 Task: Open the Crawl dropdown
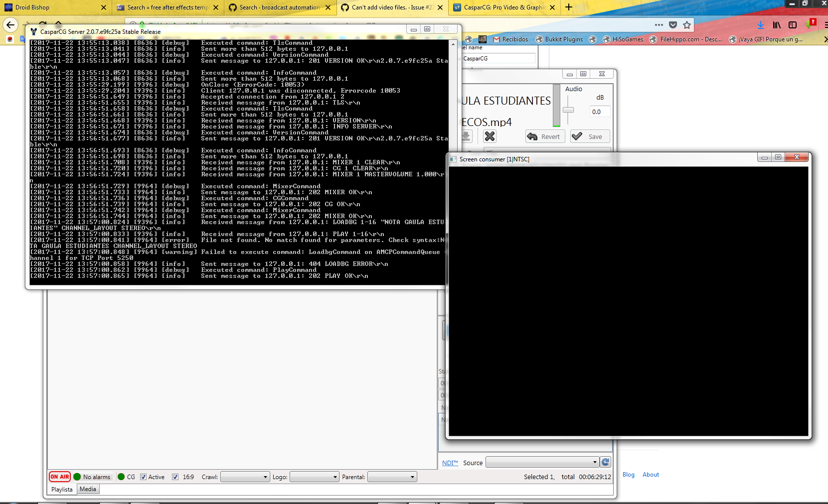[x=245, y=477]
